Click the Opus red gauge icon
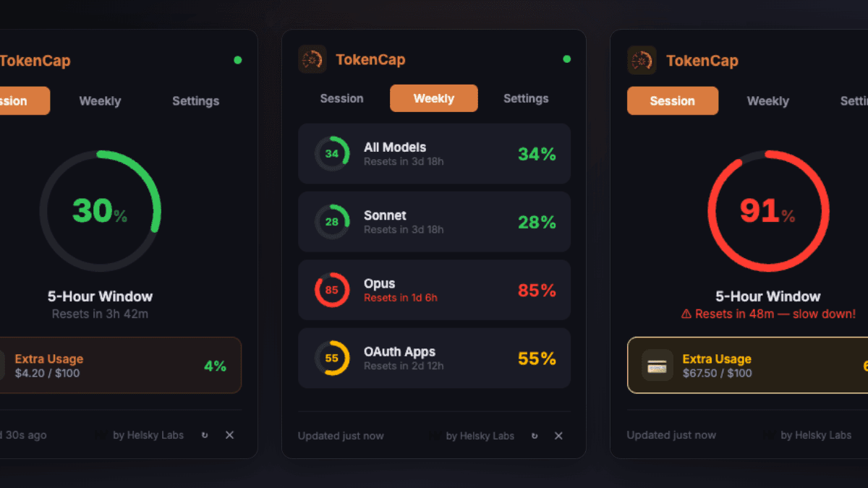The height and width of the screenshot is (488, 868). pyautogui.click(x=331, y=290)
